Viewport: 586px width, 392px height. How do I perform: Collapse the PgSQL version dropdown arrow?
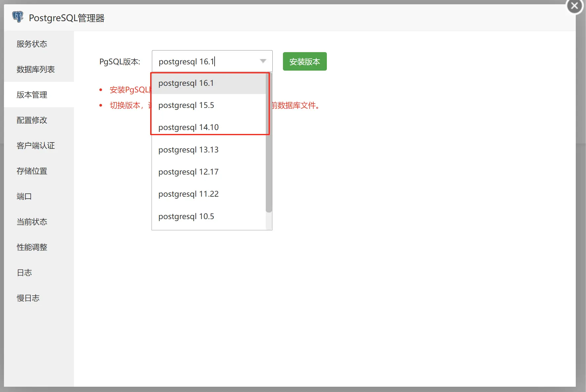(263, 61)
